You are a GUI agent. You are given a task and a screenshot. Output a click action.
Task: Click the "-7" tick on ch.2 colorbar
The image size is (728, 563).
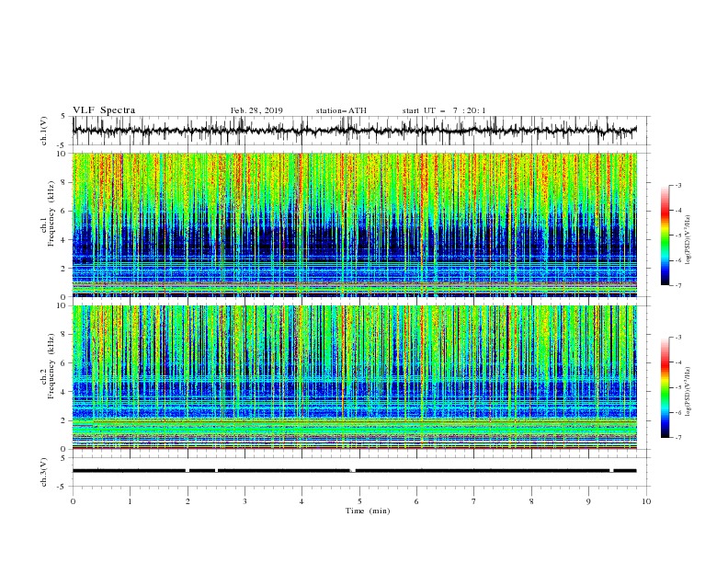pyautogui.click(x=677, y=437)
